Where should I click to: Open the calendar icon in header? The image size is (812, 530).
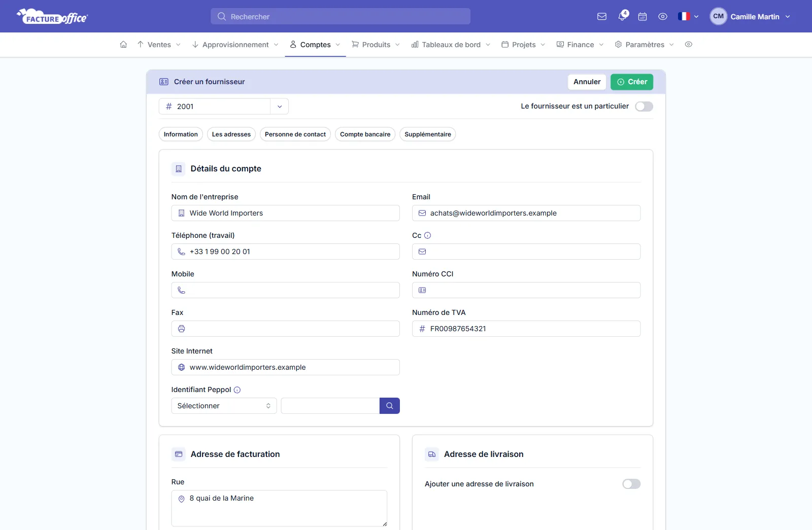642,17
